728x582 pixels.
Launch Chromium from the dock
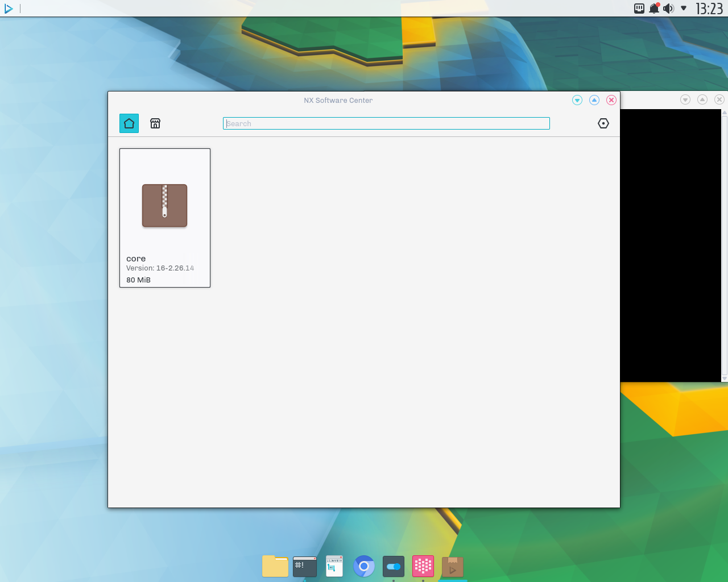pos(364,566)
